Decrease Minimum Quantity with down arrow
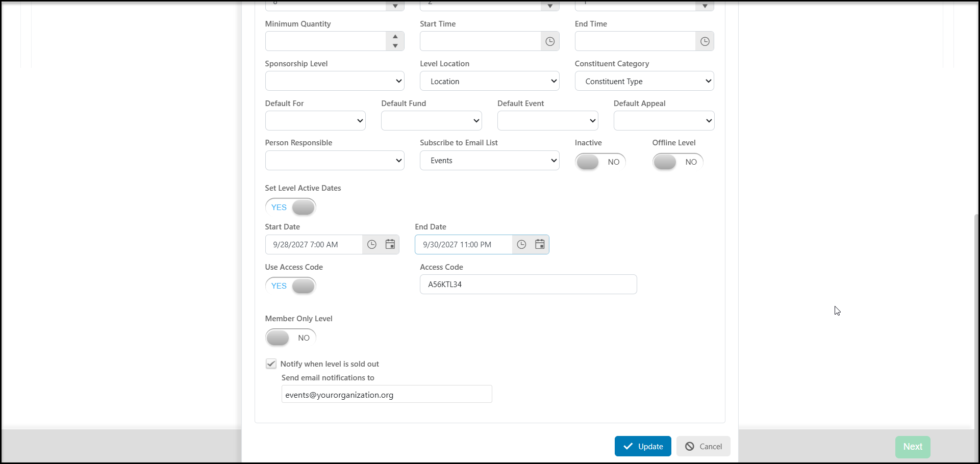The height and width of the screenshot is (464, 980). [395, 46]
